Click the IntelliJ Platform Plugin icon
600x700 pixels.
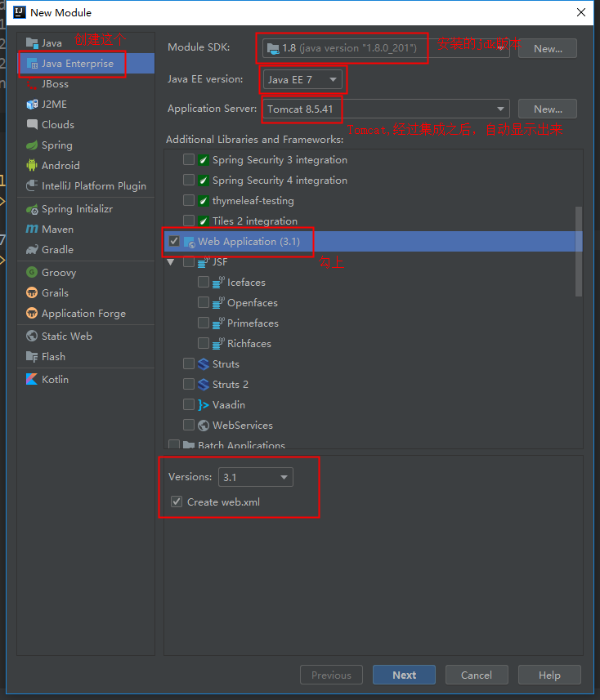(x=32, y=185)
